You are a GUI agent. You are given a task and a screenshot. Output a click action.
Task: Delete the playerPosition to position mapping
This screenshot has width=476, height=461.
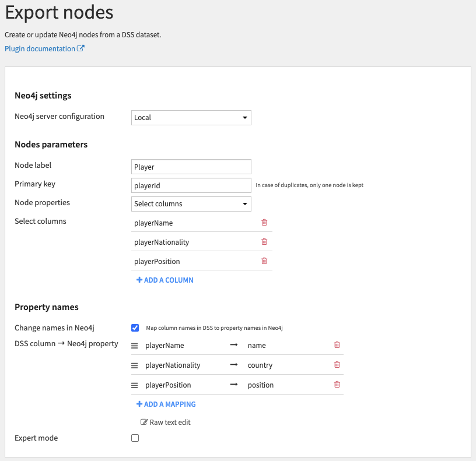click(337, 385)
